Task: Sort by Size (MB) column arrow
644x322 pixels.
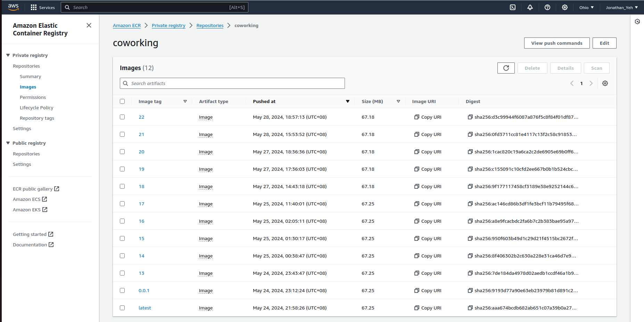Action: coord(398,101)
